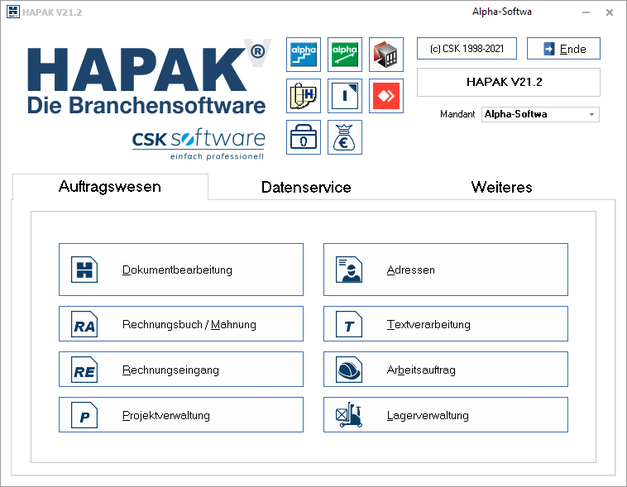Open the blue alpha stairs icon
The image size is (627, 487).
click(303, 54)
